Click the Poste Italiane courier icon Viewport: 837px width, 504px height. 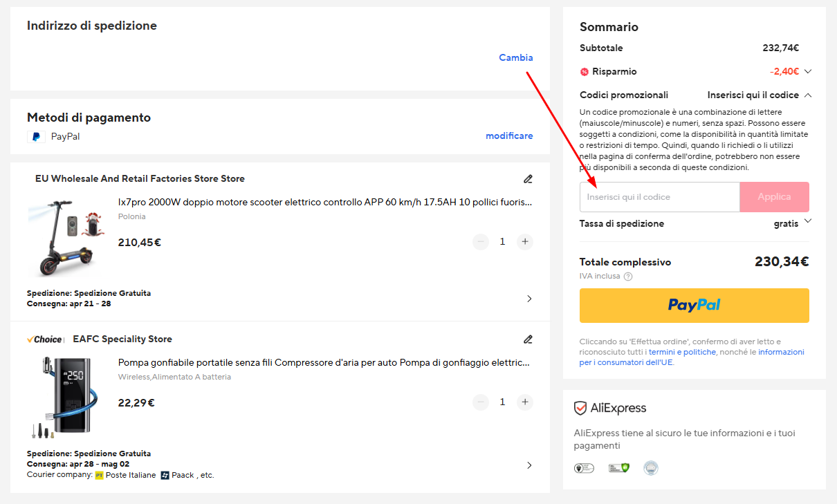pos(100,475)
